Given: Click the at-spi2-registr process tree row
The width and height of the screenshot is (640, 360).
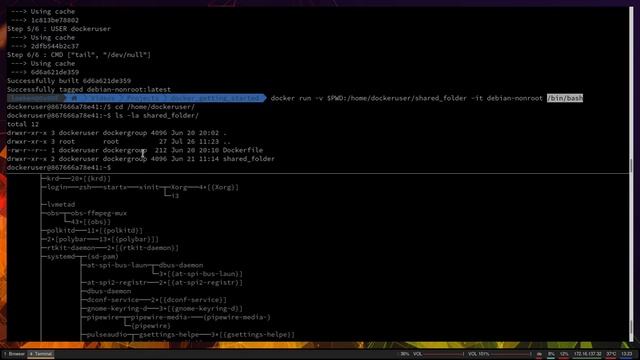Looking at the screenshot, I should [162, 282].
